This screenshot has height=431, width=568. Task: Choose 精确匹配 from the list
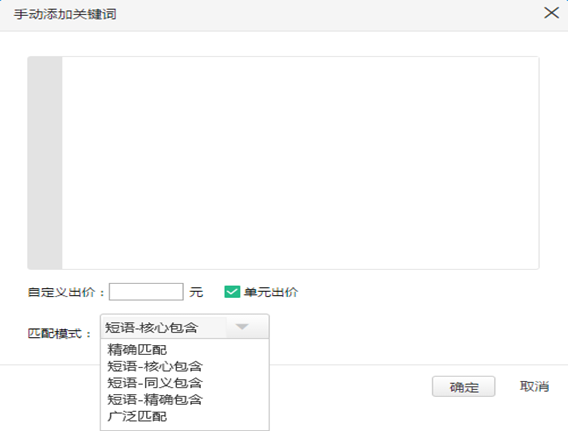tap(137, 350)
